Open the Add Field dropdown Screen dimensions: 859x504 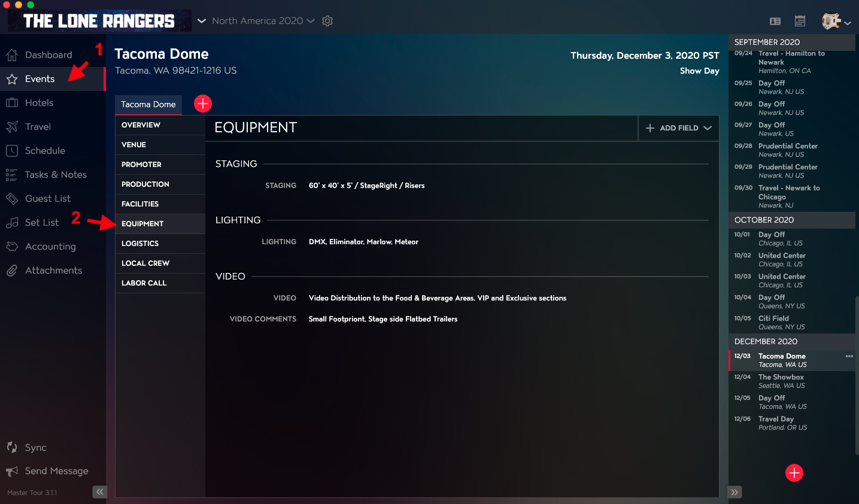click(679, 128)
